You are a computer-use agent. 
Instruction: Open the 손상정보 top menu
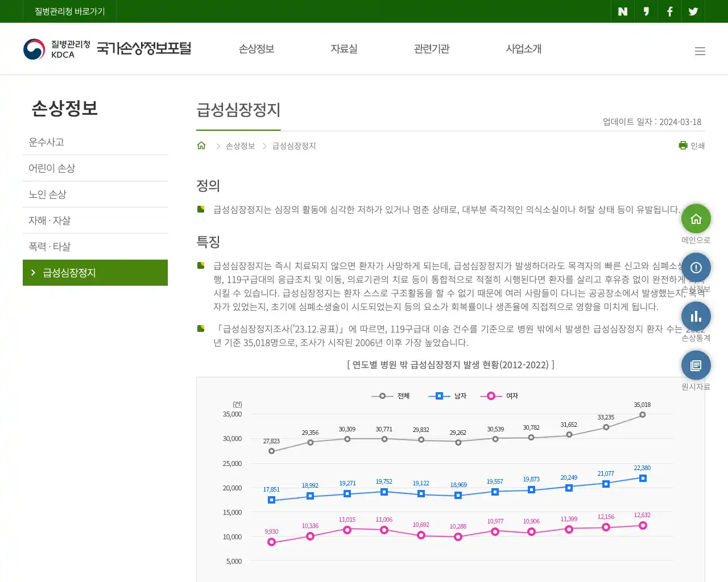257,49
